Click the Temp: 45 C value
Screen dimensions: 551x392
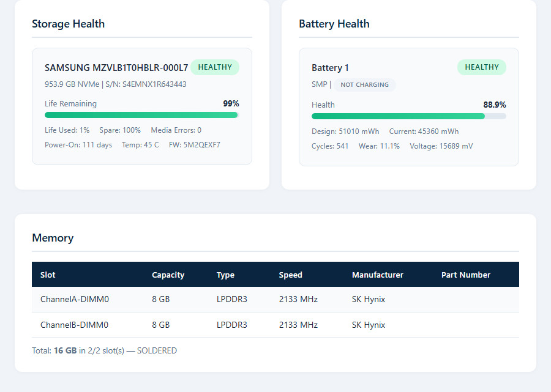click(140, 145)
